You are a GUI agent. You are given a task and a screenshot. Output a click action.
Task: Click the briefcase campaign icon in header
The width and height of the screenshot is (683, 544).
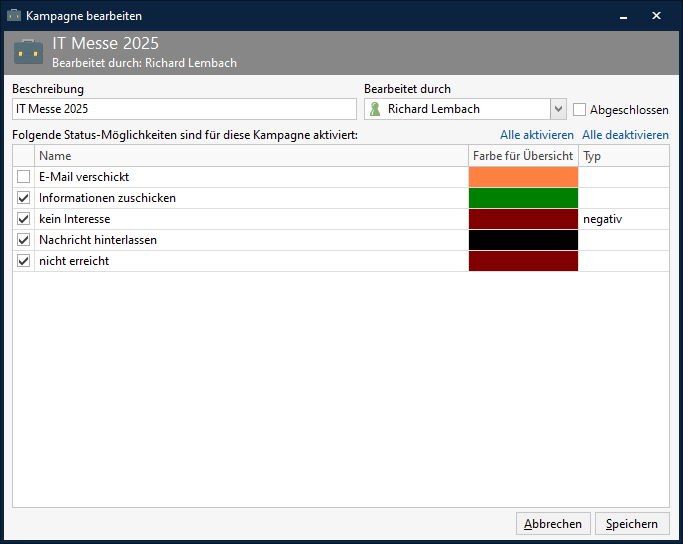click(28, 52)
